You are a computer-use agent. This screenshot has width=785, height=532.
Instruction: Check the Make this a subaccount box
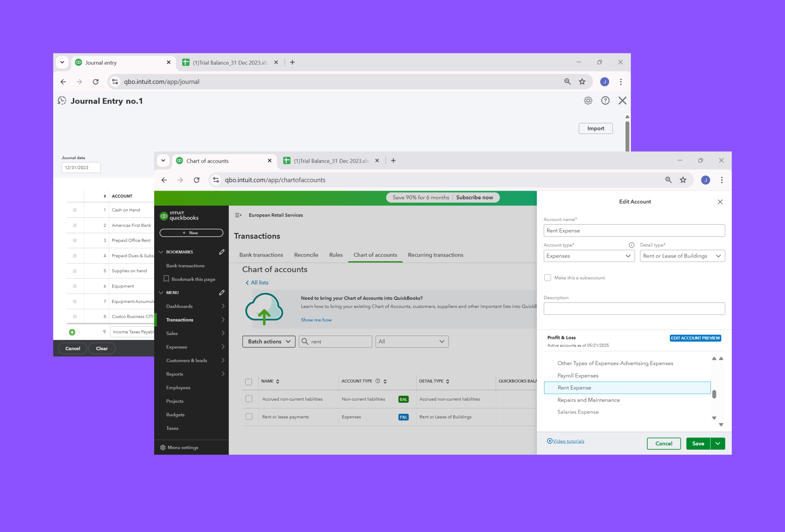click(547, 278)
